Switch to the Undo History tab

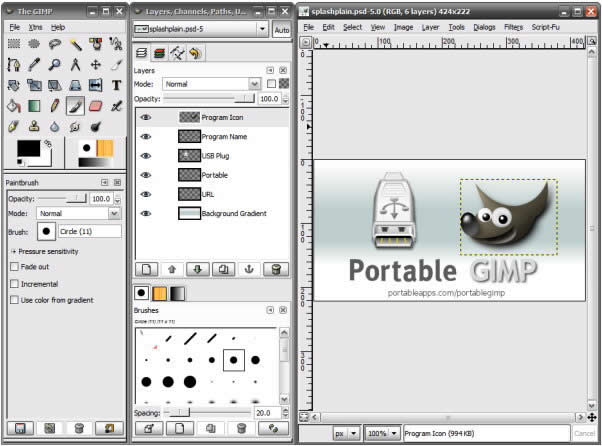pos(195,53)
